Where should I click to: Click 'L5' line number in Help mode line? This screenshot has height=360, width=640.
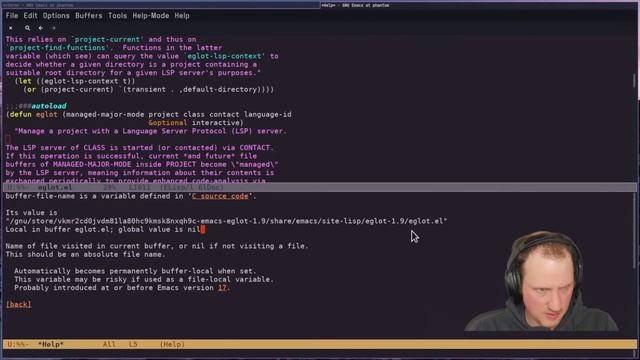[x=133, y=344]
